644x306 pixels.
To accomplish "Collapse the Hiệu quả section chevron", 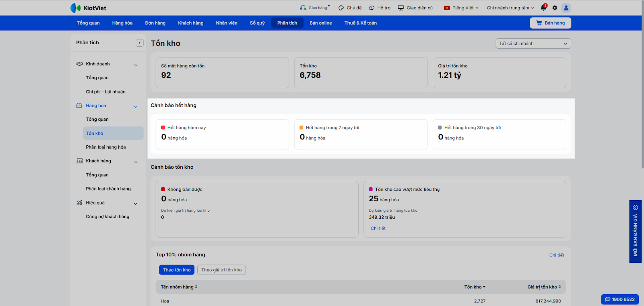I will [136, 204].
